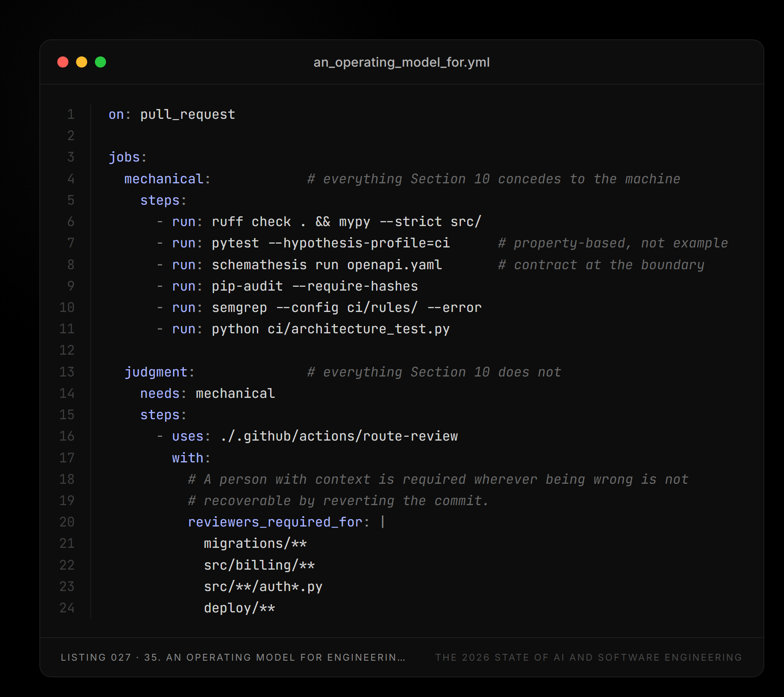Click comment 'everything Section 10 concedes to the machine'
Screen dimensions: 784x697
coord(494,179)
